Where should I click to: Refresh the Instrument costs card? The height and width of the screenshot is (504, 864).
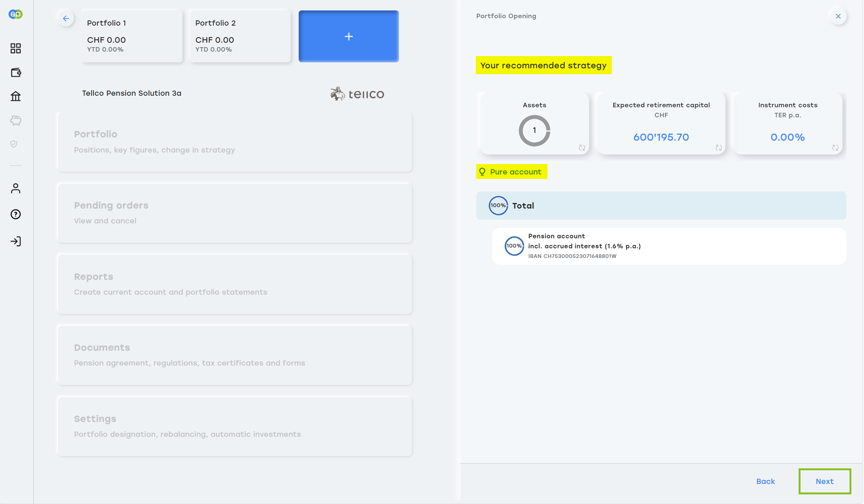[835, 148]
